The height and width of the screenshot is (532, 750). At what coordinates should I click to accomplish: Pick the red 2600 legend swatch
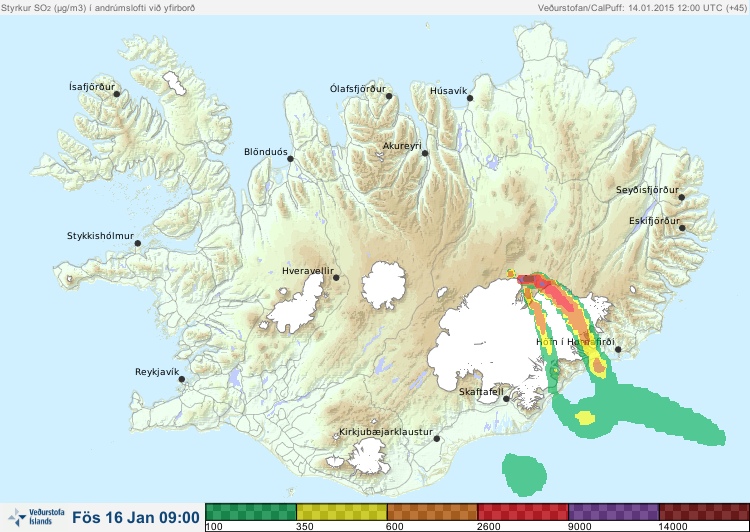pyautogui.click(x=523, y=512)
